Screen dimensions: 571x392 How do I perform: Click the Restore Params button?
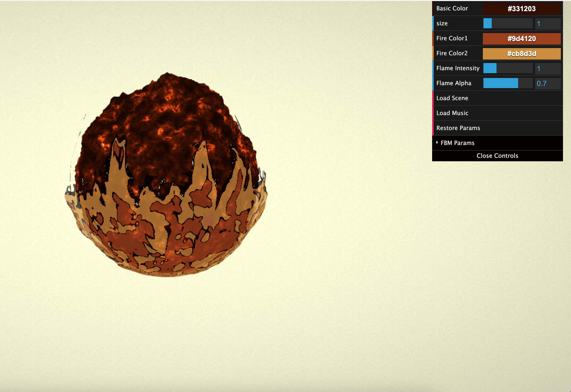pyautogui.click(x=498, y=128)
